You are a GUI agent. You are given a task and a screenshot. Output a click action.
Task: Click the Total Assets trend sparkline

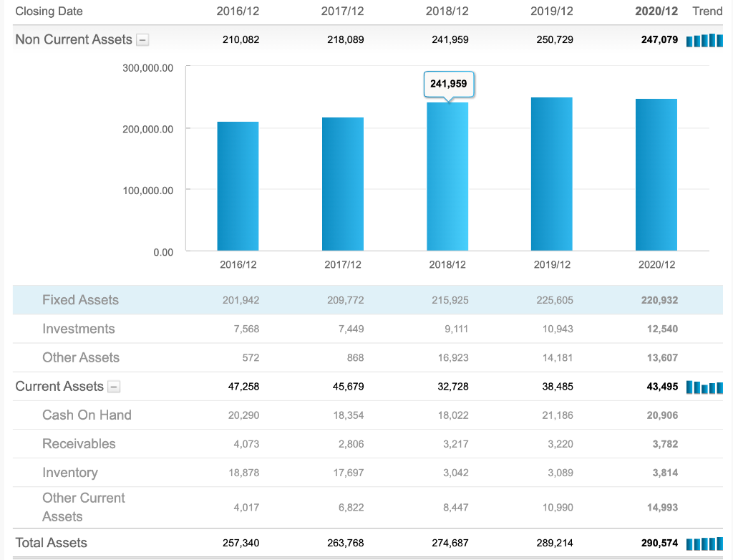tap(706, 544)
